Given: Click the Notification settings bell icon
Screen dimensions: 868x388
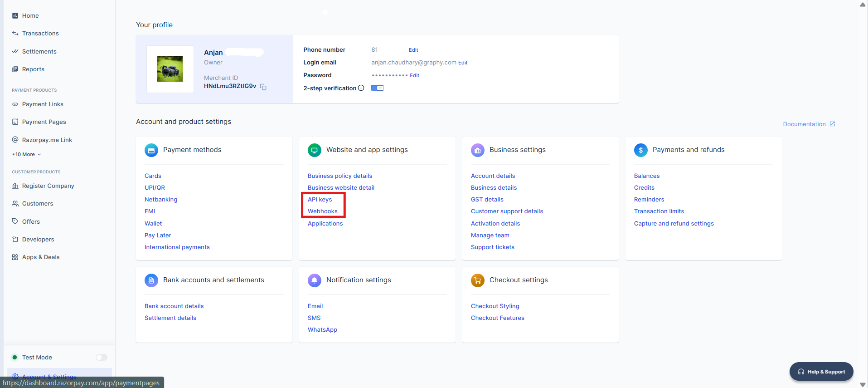Looking at the screenshot, I should 314,280.
